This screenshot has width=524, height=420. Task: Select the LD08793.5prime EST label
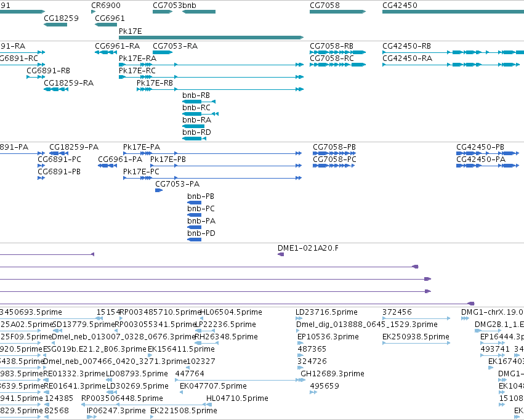(x=137, y=374)
